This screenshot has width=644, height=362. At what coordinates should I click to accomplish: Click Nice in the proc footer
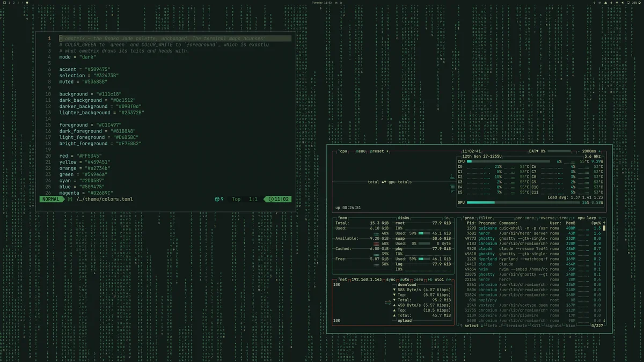pos(570,326)
